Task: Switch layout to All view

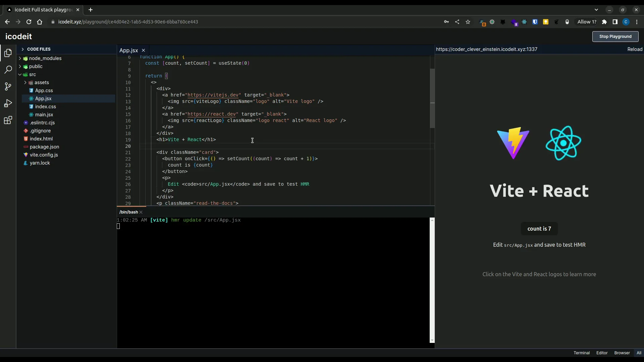Action: 639,353
